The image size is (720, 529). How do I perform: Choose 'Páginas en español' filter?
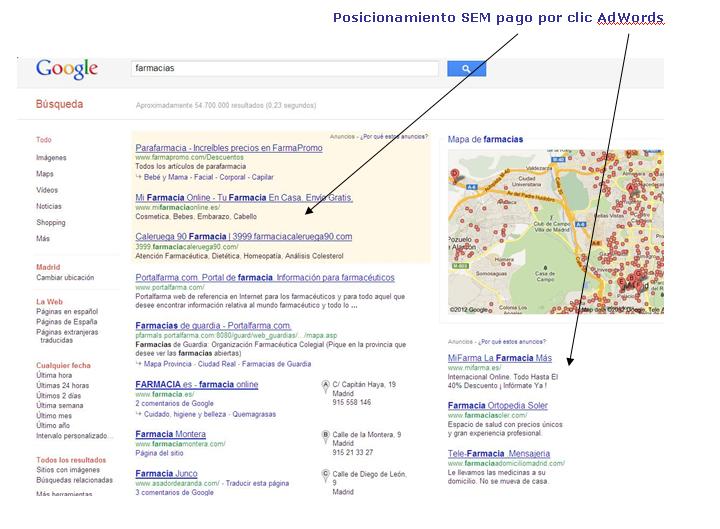[x=67, y=311]
